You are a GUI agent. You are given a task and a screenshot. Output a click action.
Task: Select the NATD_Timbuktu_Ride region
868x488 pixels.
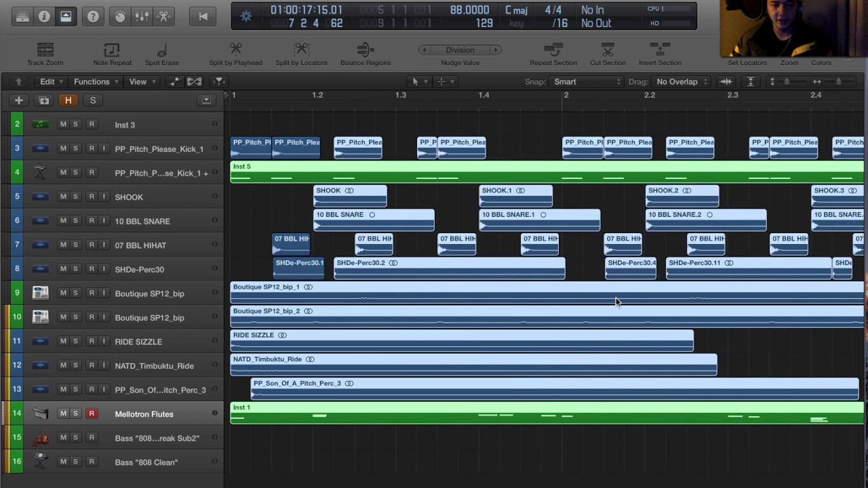[473, 364]
